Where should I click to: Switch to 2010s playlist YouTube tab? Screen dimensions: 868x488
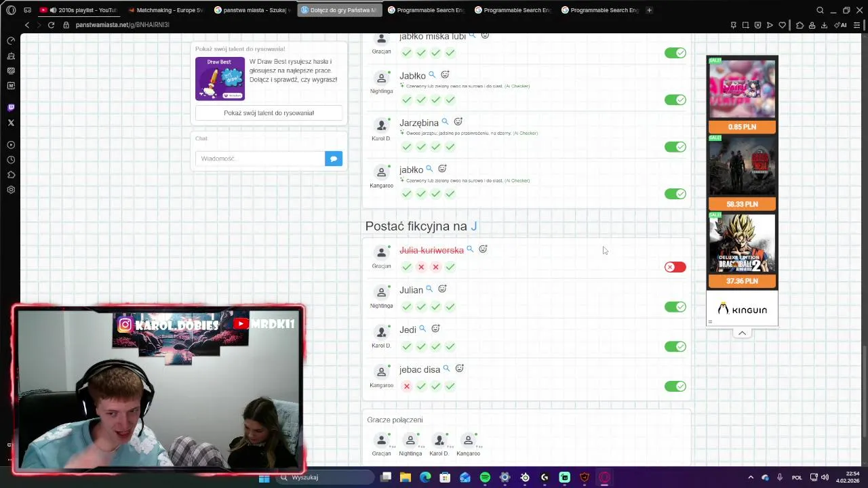(x=79, y=10)
